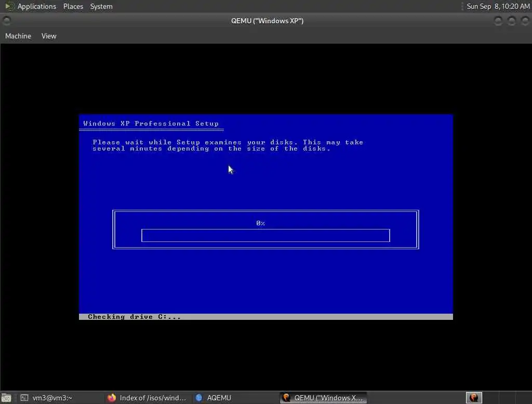Click the Please wait while Setup examines text
This screenshot has height=404, width=532.
coord(228,145)
